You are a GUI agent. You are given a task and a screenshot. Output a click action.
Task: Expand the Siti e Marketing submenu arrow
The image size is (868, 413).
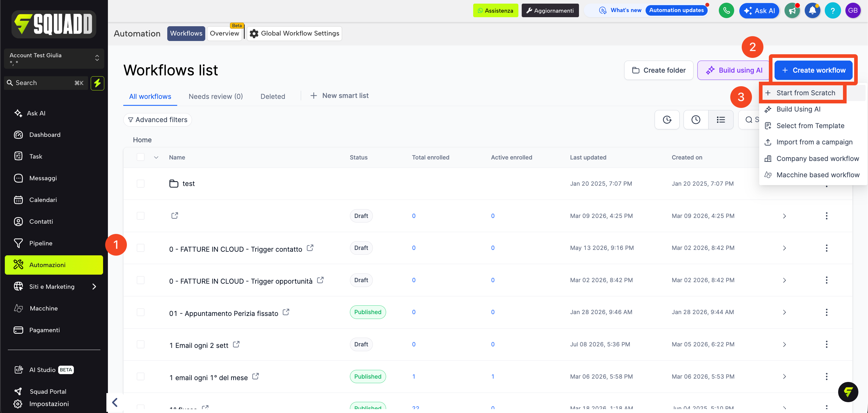[x=94, y=287]
